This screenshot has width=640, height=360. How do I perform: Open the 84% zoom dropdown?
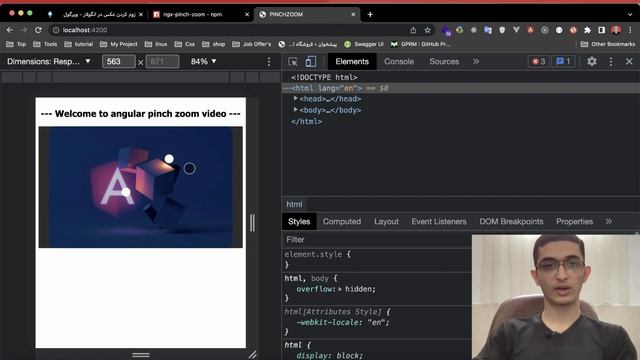[x=203, y=62]
